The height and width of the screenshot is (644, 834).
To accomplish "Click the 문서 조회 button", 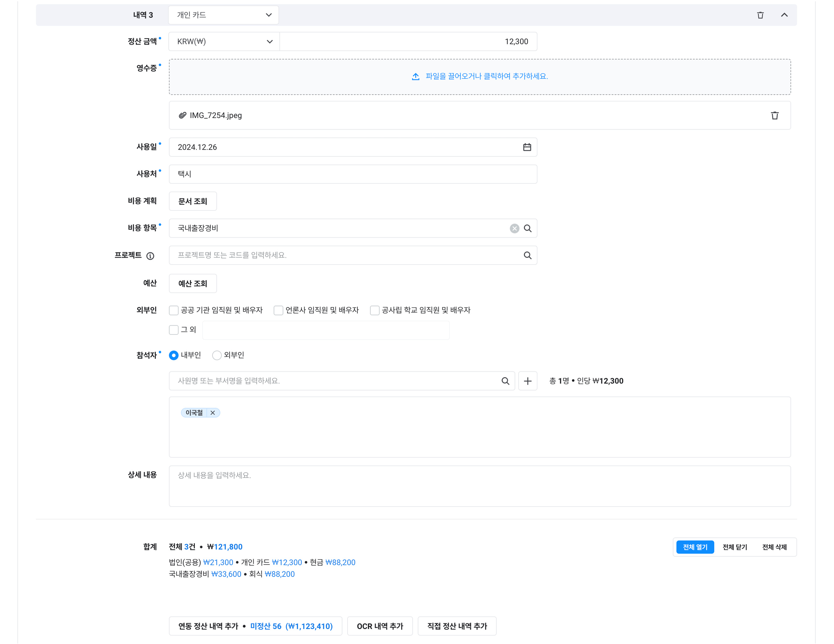I will [192, 201].
